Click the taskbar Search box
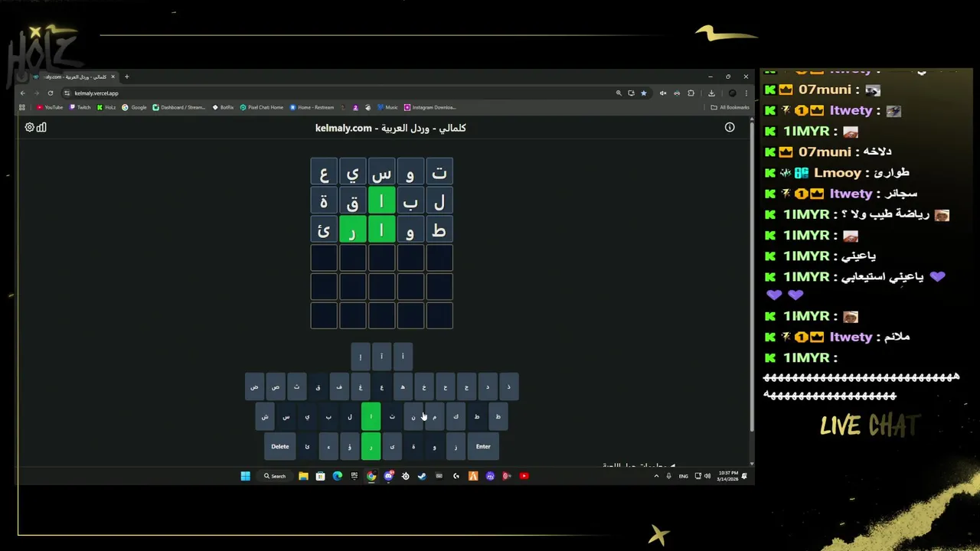 tap(275, 476)
